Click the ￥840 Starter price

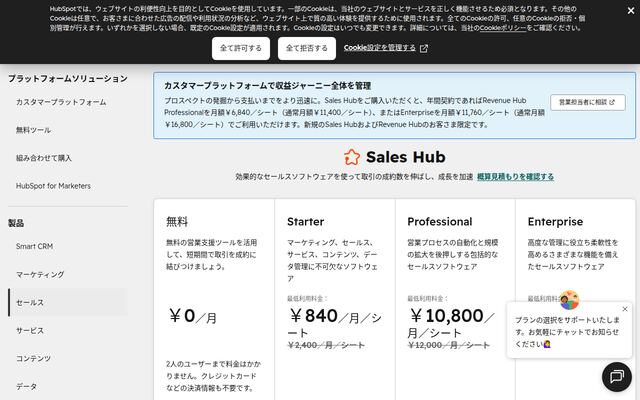click(x=313, y=316)
